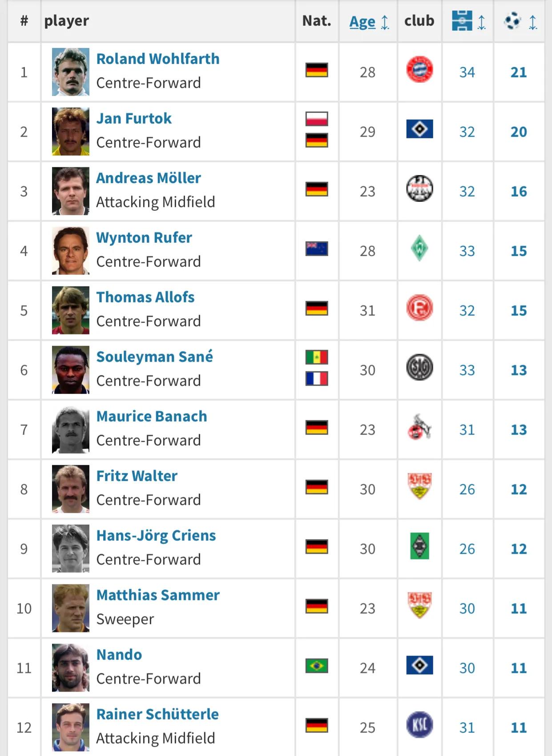
Task: Click Hamburger SV crest in Nando row
Action: (419, 665)
